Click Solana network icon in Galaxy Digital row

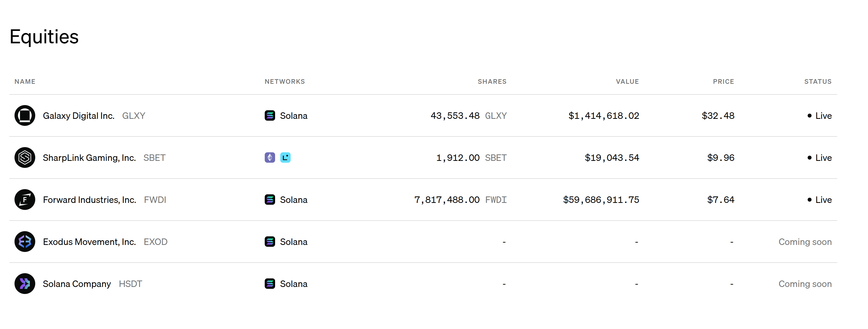pos(270,115)
